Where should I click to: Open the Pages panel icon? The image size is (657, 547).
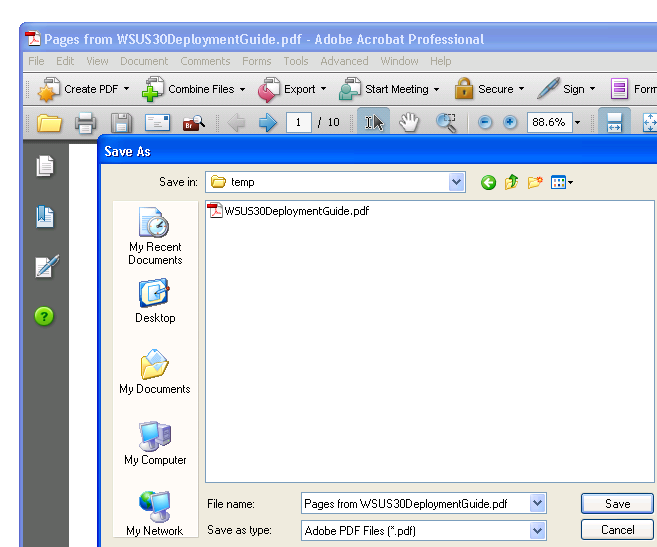coord(45,166)
